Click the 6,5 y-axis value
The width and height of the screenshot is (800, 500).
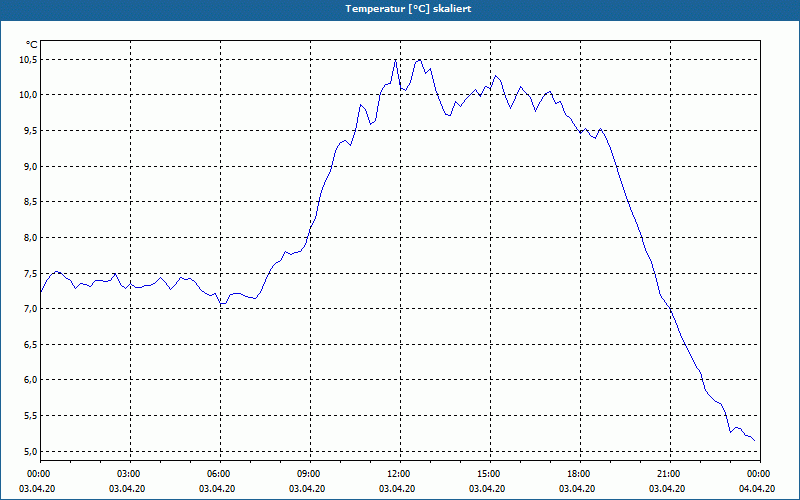point(30,345)
